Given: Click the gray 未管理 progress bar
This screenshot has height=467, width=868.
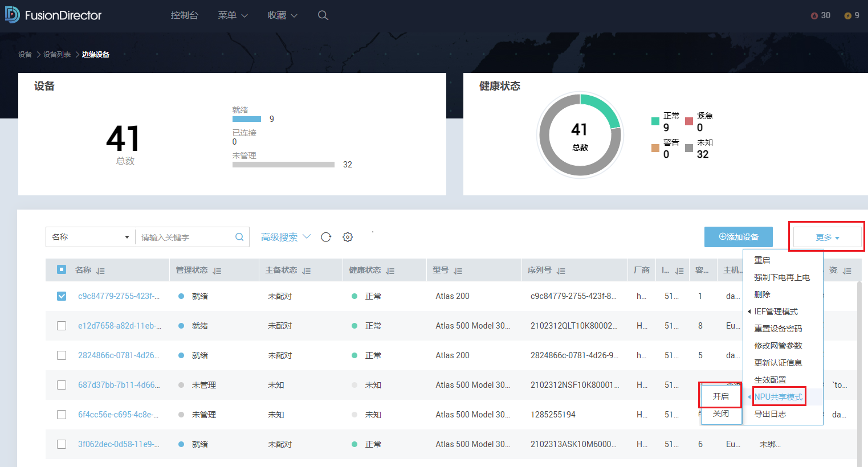Looking at the screenshot, I should coord(283,165).
